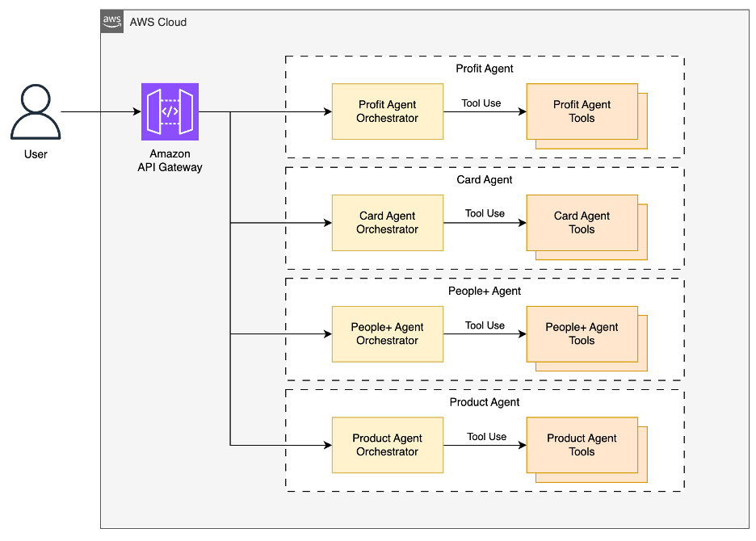Image resolution: width=756 pixels, height=541 pixels.
Task: Click the User person icon
Action: click(x=36, y=112)
